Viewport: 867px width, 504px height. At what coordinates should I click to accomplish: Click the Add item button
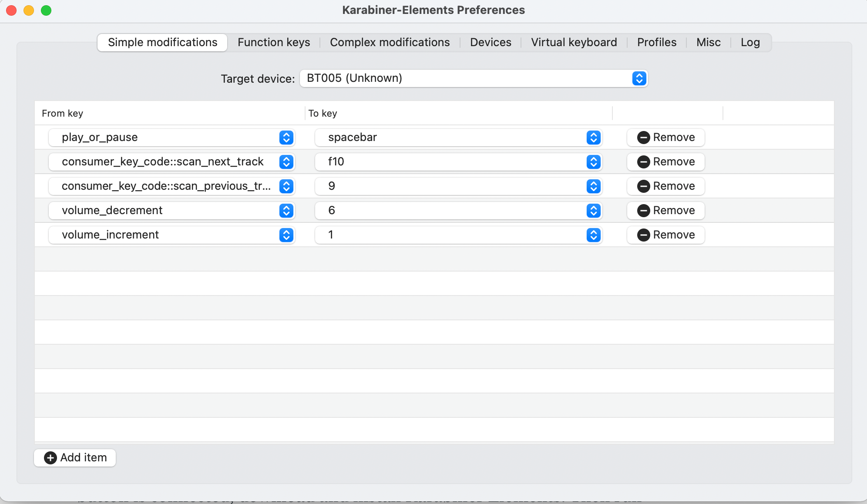(75, 458)
